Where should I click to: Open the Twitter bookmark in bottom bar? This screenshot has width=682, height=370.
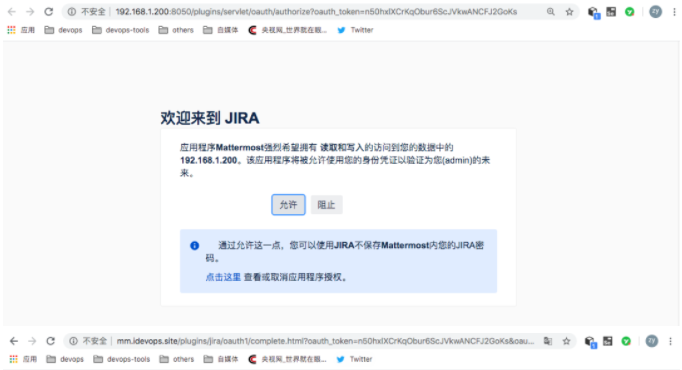pos(354,359)
